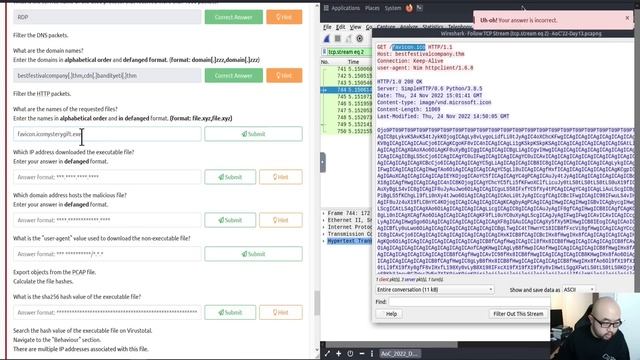640x360 pixels.
Task: Click the Help button in stream dialog
Action: 389,313
